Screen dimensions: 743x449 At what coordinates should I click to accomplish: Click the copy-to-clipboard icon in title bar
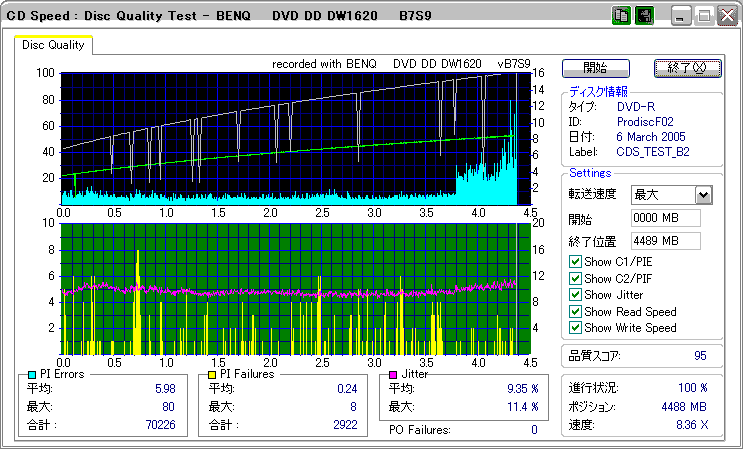coord(621,16)
